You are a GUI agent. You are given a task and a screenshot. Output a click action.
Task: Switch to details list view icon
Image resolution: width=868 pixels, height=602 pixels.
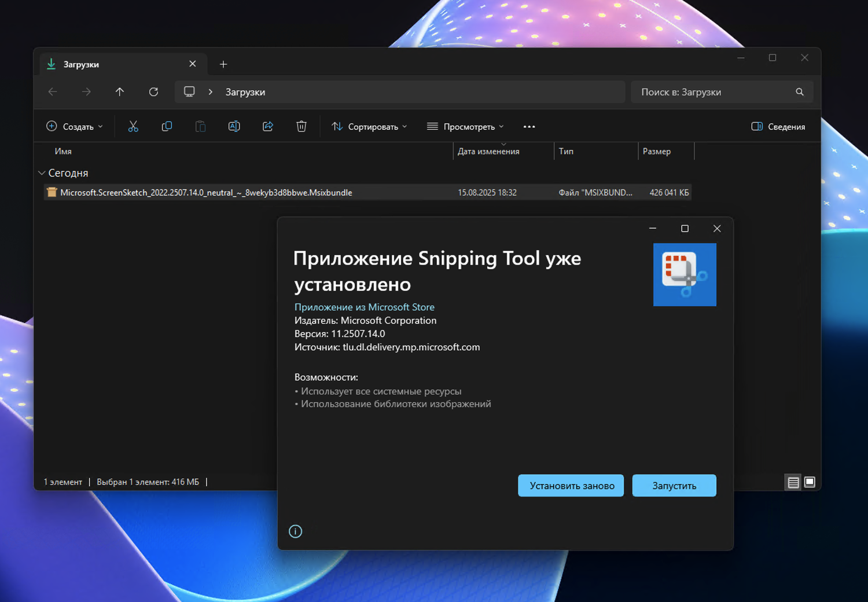(x=793, y=482)
